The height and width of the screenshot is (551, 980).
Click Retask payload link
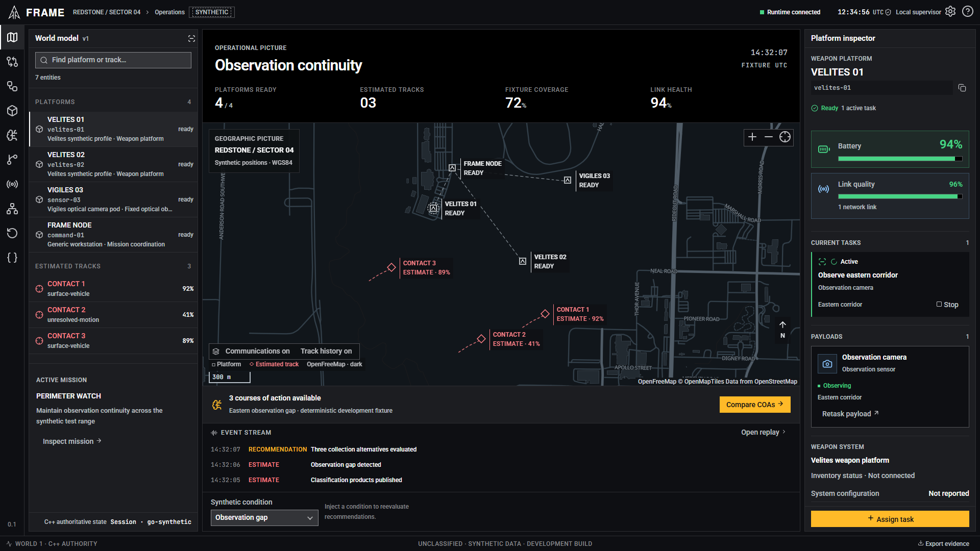pyautogui.click(x=850, y=414)
